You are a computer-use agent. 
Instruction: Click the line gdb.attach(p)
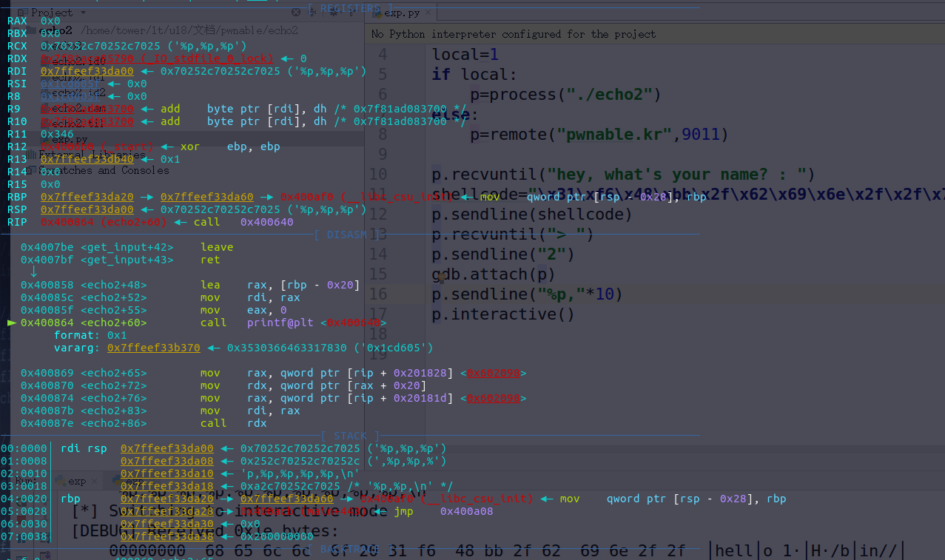pos(494,274)
